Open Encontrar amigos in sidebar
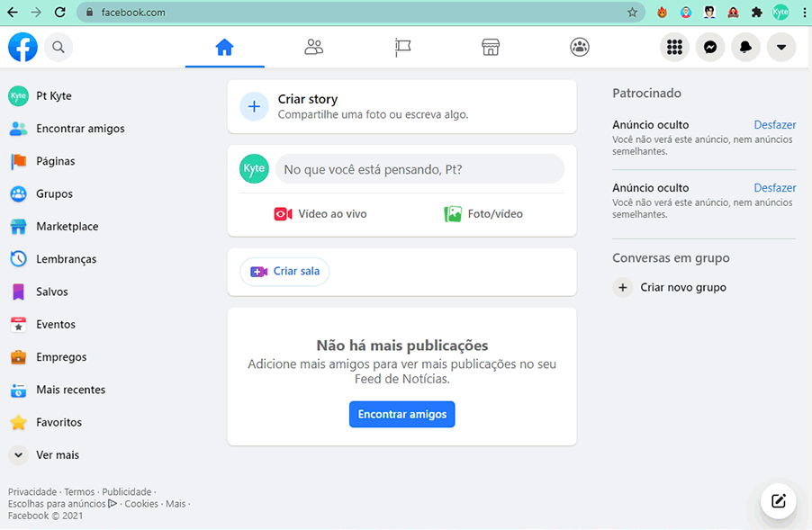The image size is (812, 530). pos(68,129)
